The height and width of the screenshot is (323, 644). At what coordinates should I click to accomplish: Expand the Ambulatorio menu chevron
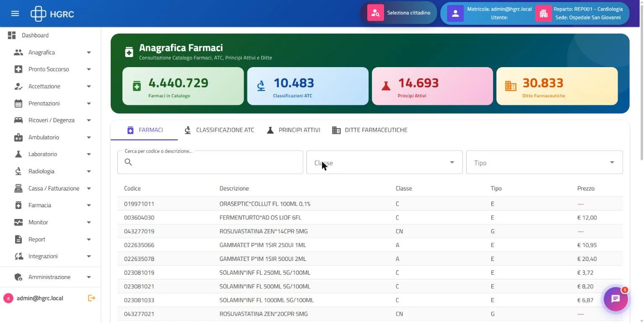89,138
